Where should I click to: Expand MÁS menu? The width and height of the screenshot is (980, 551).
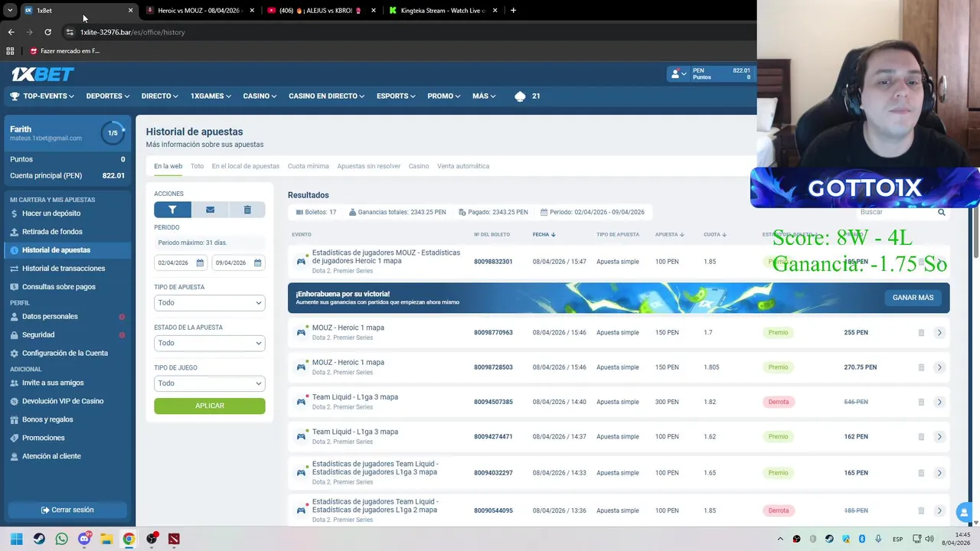click(x=484, y=96)
